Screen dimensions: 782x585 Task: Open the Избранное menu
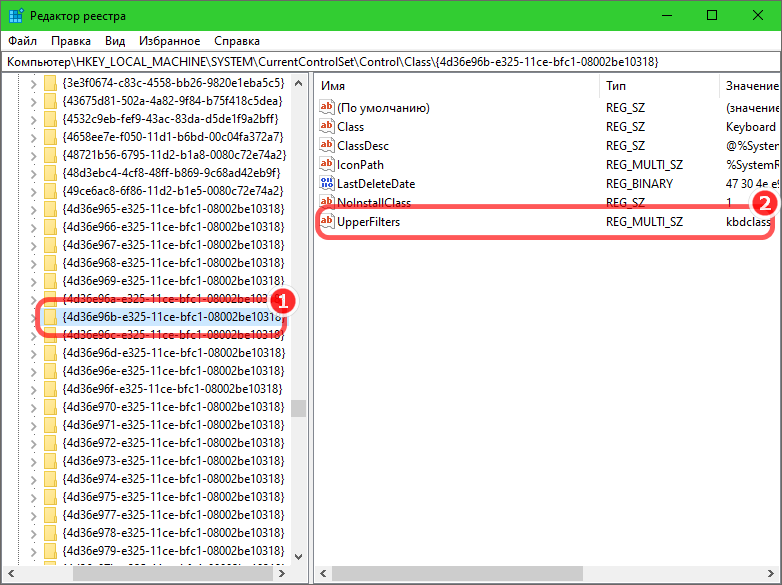point(170,41)
